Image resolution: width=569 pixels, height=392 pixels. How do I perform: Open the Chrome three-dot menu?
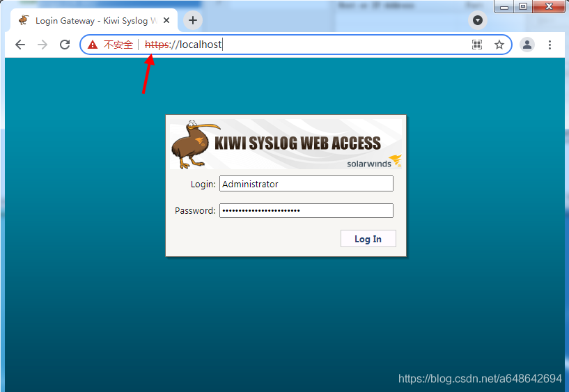click(x=549, y=45)
